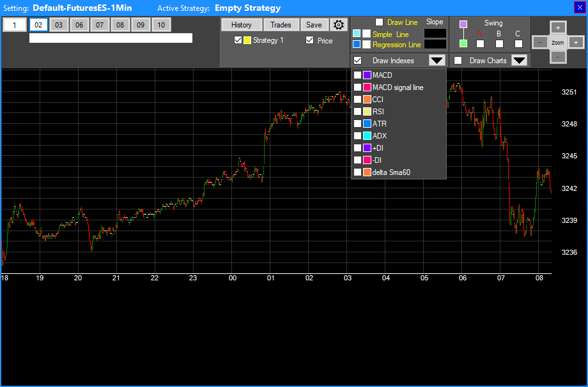Click the yellow Strategy 1 color swatch
The height and width of the screenshot is (387, 588).
click(247, 40)
